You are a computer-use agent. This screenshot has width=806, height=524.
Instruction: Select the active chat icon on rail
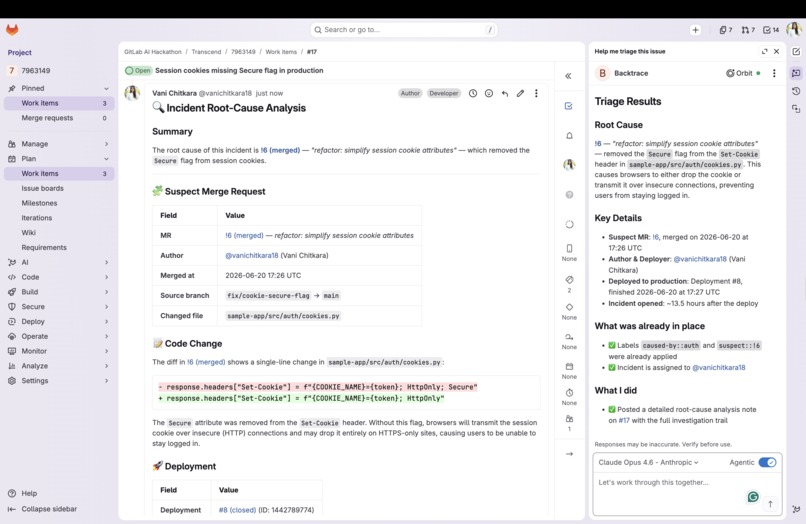coord(796,73)
